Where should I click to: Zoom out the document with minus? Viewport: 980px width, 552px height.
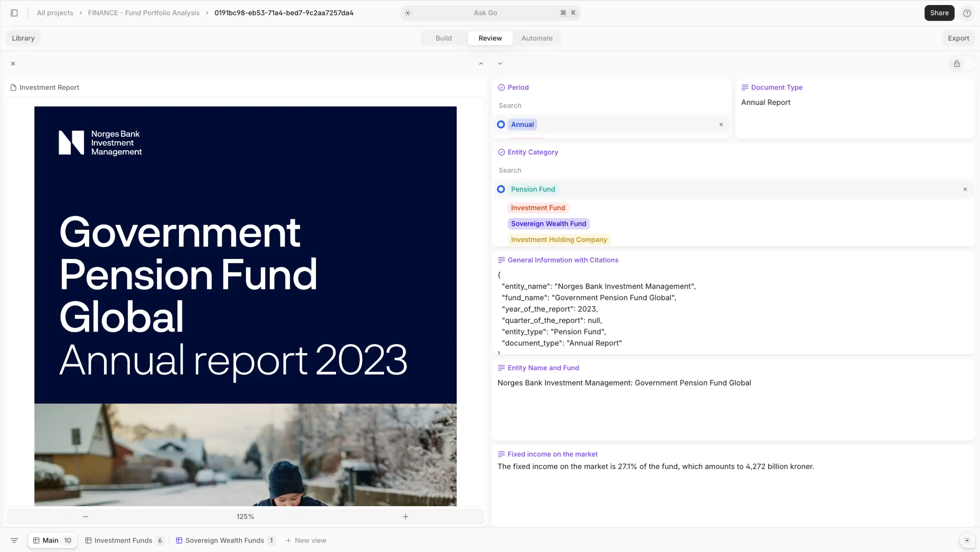pyautogui.click(x=85, y=516)
